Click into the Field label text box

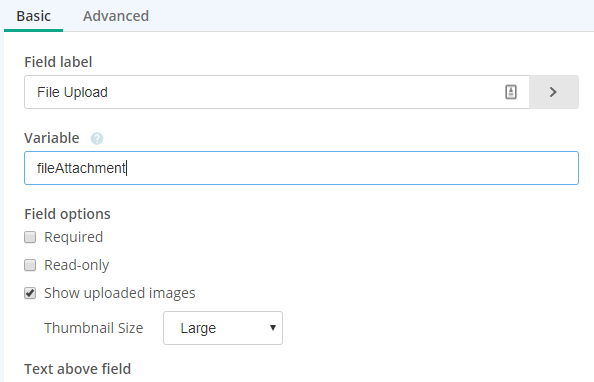coord(277,92)
